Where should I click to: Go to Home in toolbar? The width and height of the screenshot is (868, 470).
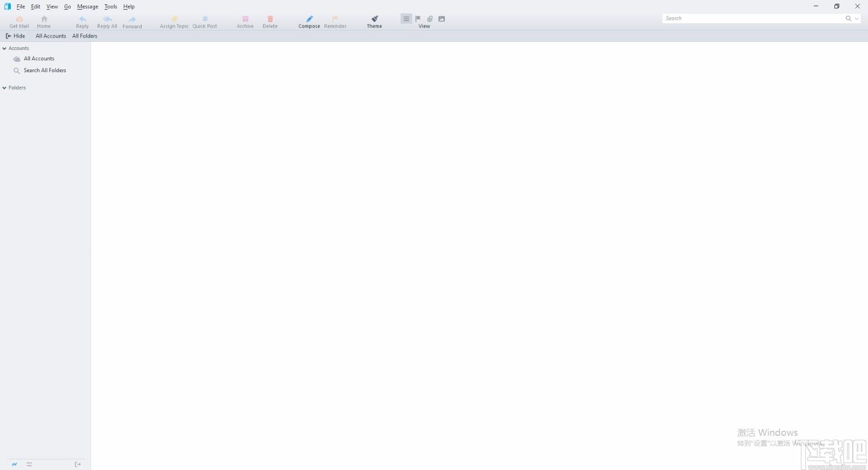click(x=44, y=19)
